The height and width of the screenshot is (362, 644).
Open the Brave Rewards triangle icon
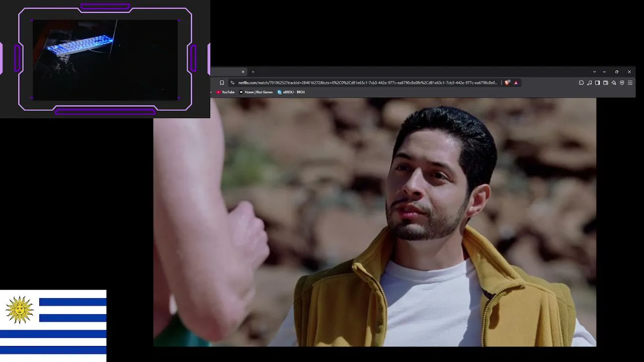tap(516, 82)
